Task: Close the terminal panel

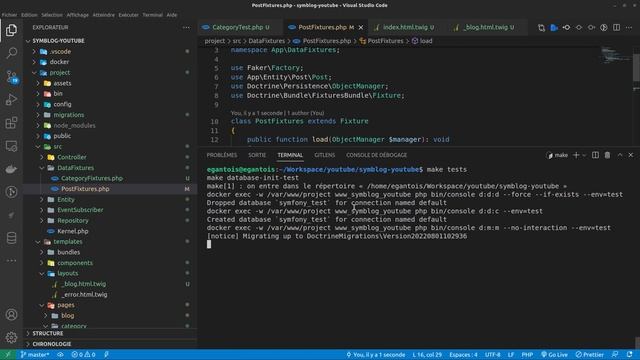Action: tap(631, 155)
